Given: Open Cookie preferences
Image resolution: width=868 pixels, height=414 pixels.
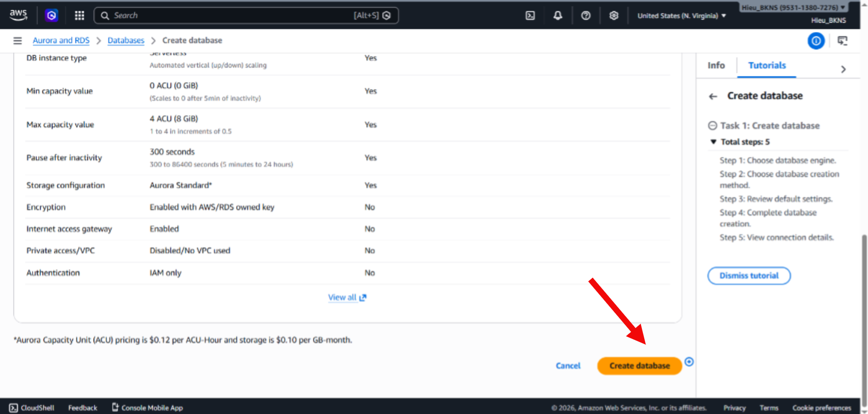Looking at the screenshot, I should tap(821, 408).
